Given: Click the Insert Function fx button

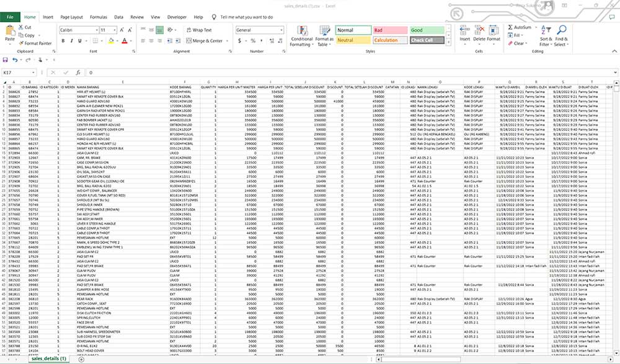Looking at the screenshot, I should click(78, 73).
